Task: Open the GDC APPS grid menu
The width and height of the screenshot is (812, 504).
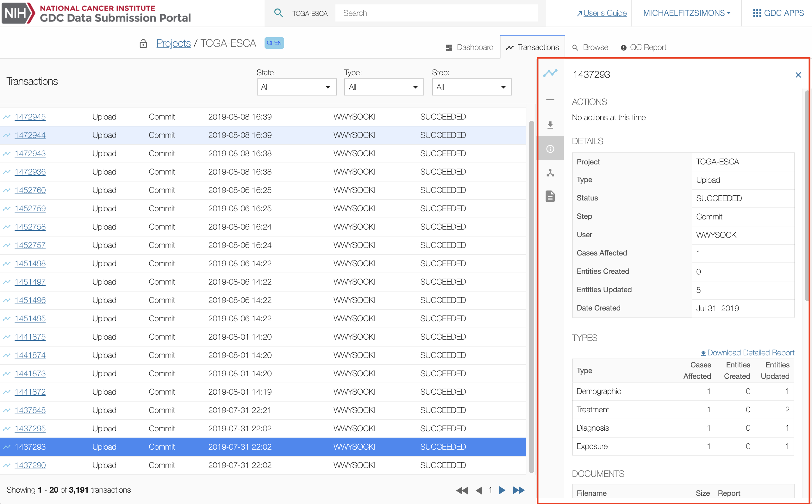Action: [778, 13]
